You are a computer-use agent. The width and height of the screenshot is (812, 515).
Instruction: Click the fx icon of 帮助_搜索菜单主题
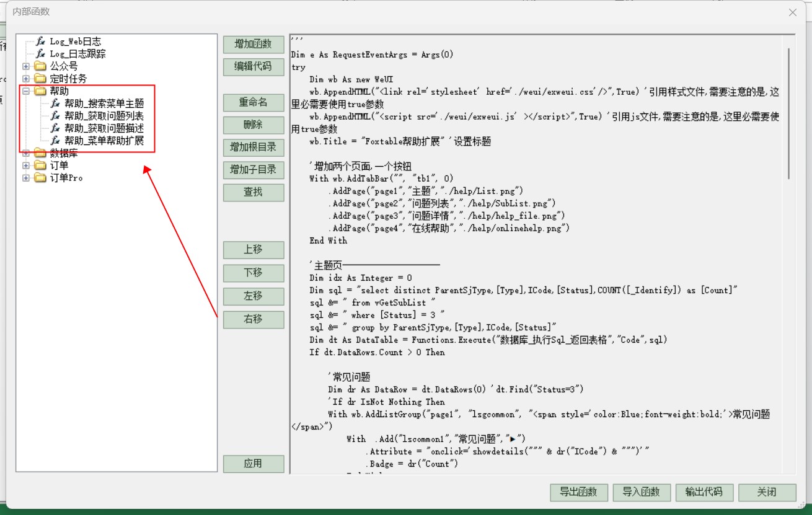(55, 103)
